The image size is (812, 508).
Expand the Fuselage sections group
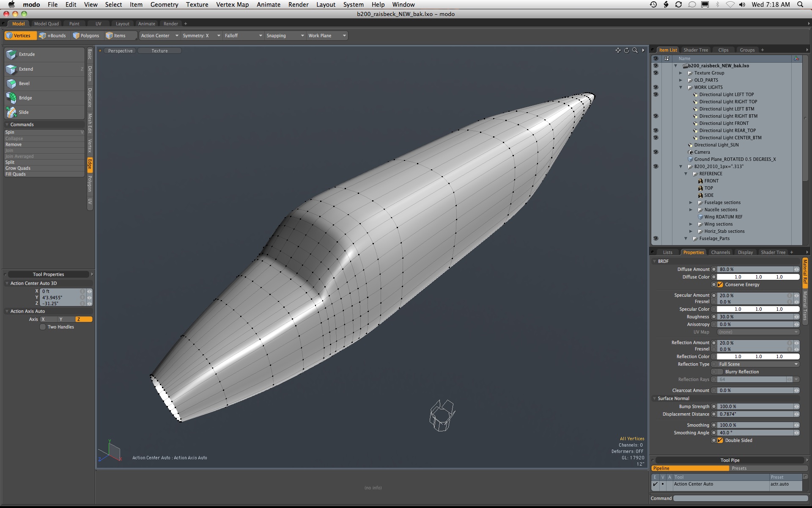pyautogui.click(x=691, y=203)
